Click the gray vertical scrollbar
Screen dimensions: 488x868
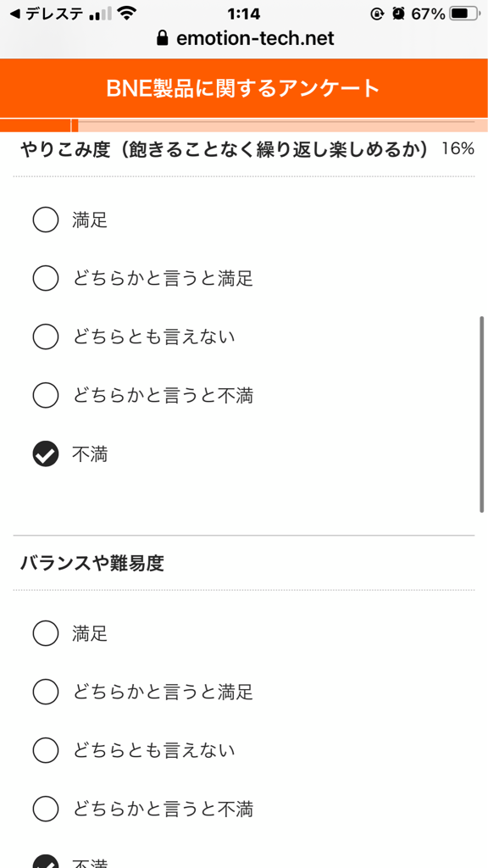[x=482, y=415]
